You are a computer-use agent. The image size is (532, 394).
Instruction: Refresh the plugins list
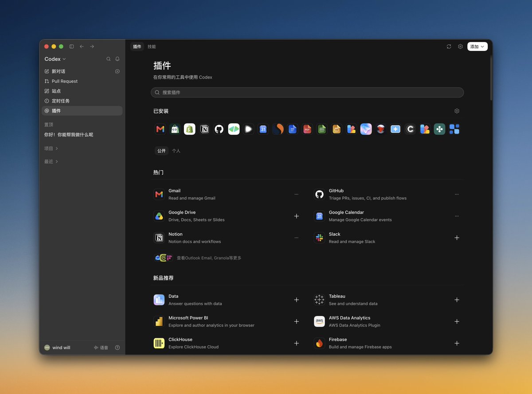(449, 47)
